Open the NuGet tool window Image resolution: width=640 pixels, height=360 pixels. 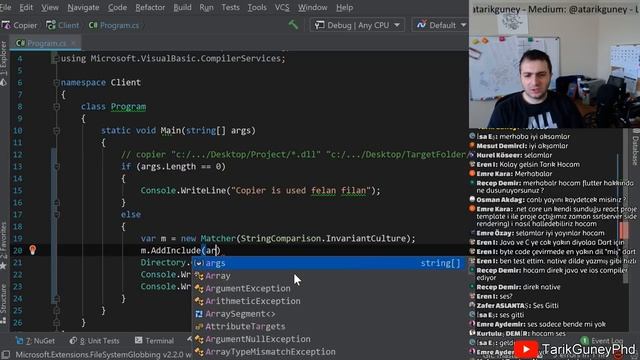pyautogui.click(x=35, y=340)
